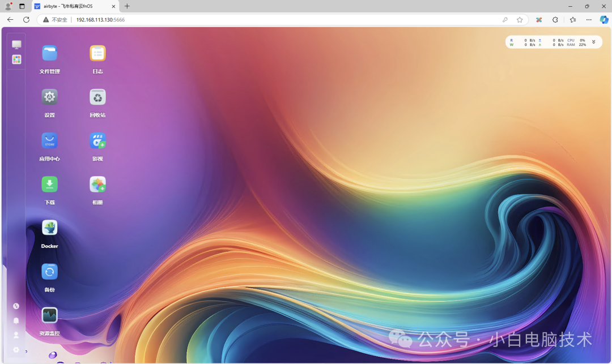Click the 不安全 security warning indicator

[x=55, y=19]
